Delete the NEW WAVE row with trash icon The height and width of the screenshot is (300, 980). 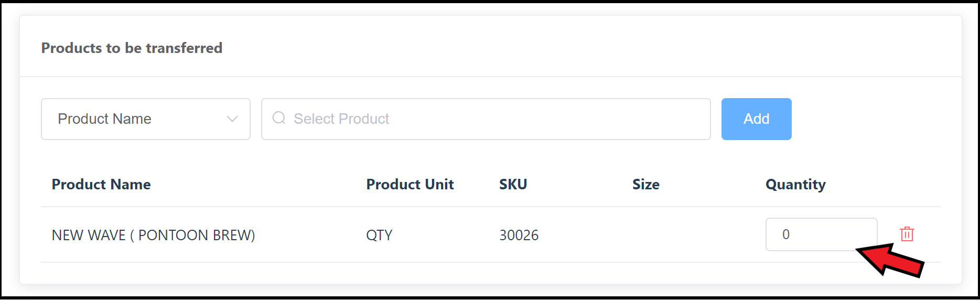pos(907,234)
